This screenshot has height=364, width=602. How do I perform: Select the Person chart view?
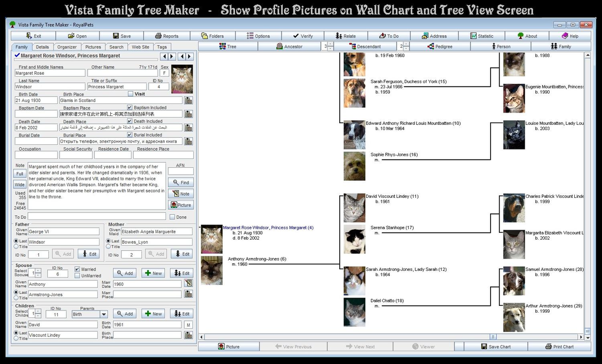point(501,46)
